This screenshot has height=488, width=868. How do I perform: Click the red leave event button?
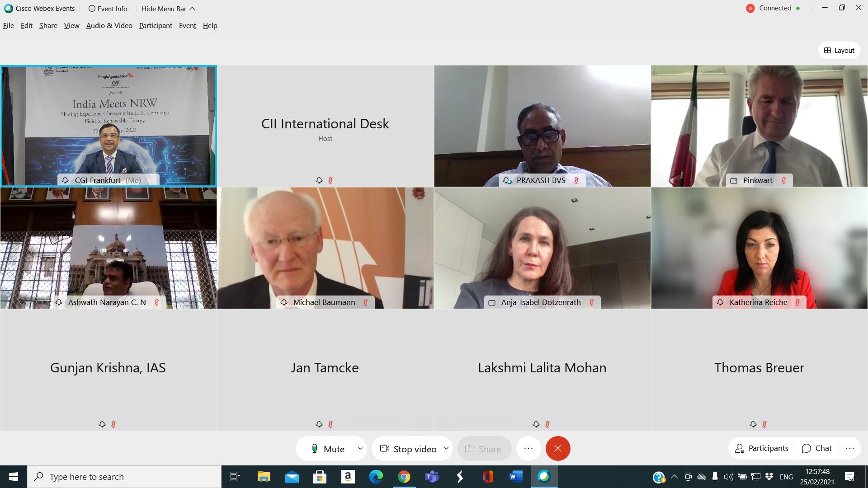pos(558,448)
